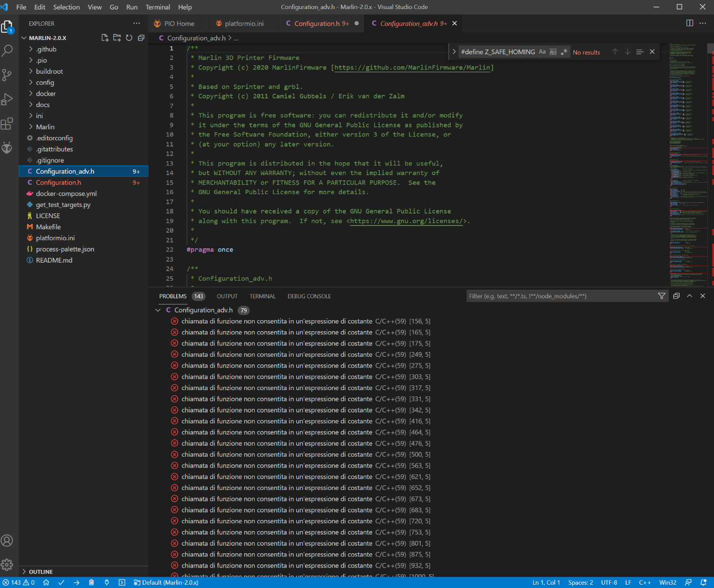Image resolution: width=714 pixels, height=588 pixels.
Task: Click the New File icon in Explorer
Action: pos(105,38)
